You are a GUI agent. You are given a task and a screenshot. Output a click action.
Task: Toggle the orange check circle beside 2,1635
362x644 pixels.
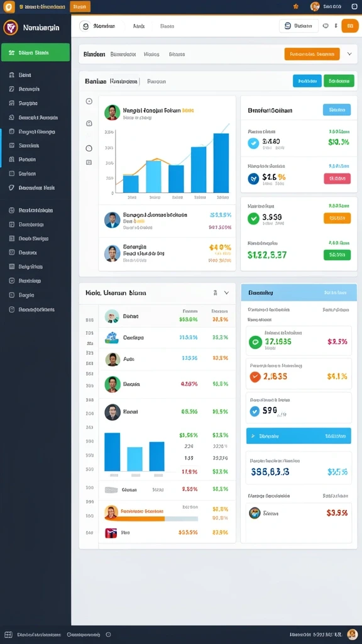[x=255, y=376]
